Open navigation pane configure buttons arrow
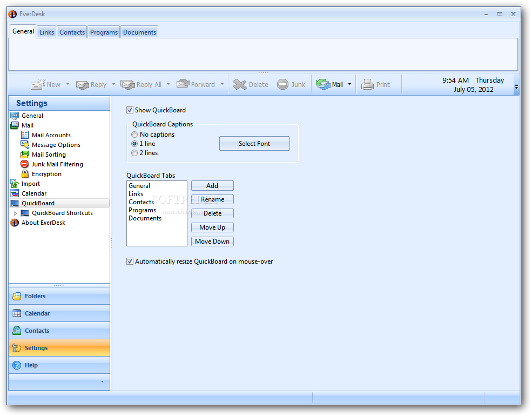The image size is (532, 416). [x=102, y=382]
